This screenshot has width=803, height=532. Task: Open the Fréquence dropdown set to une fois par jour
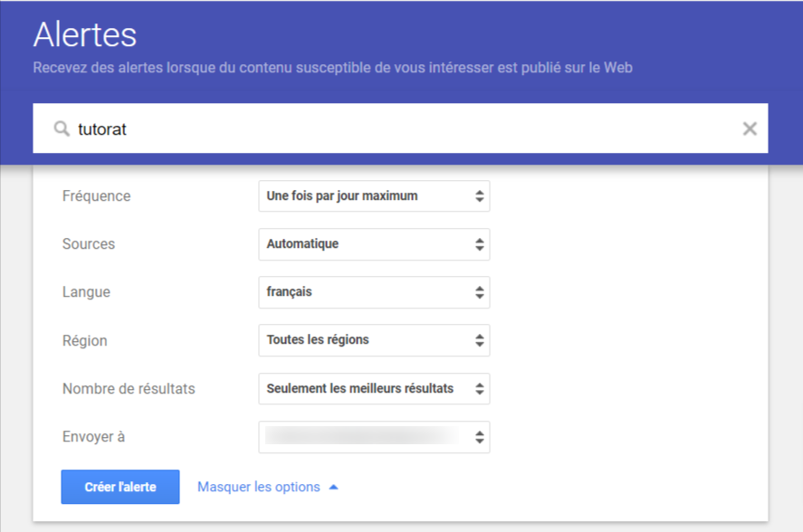click(371, 195)
